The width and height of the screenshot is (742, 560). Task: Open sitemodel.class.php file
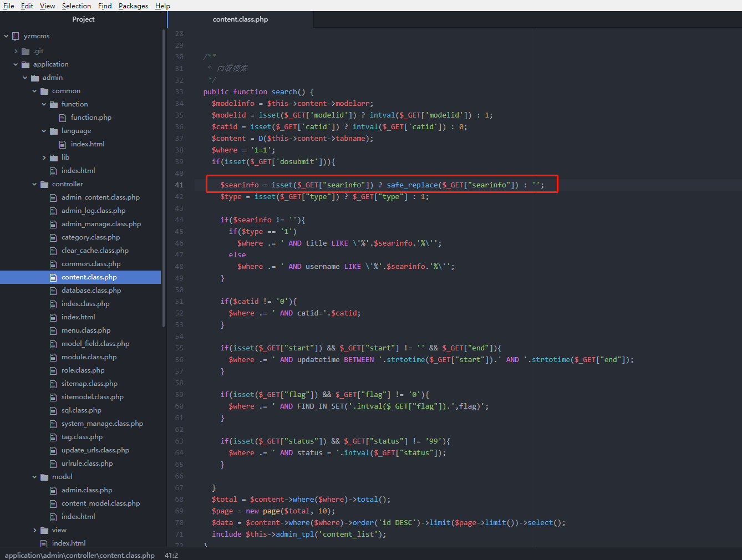pos(93,397)
